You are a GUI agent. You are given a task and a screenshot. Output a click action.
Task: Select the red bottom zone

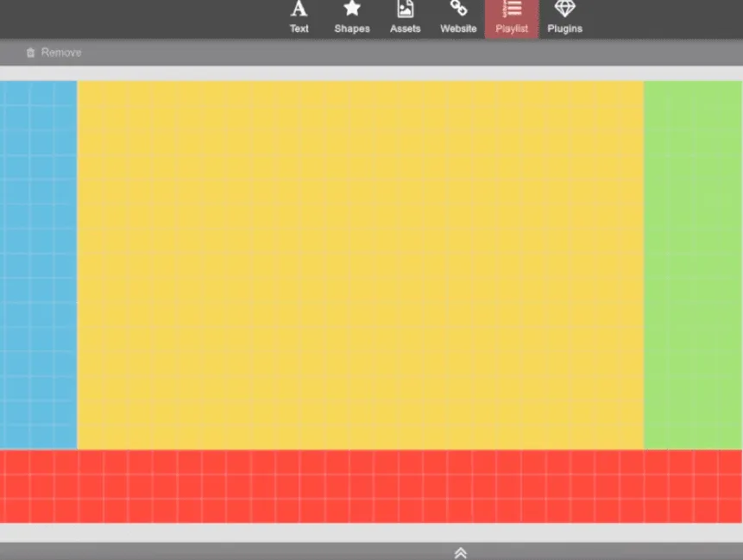(371, 486)
